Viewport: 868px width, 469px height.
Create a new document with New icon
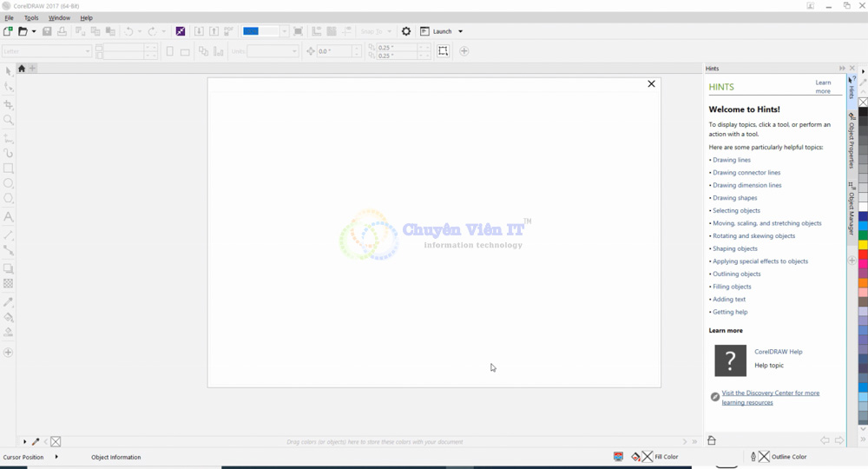coord(8,31)
